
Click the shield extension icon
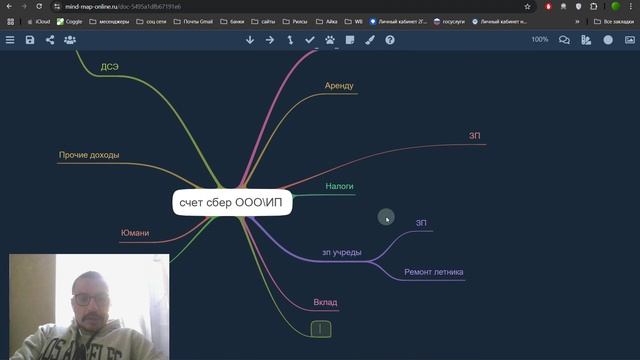tap(578, 7)
